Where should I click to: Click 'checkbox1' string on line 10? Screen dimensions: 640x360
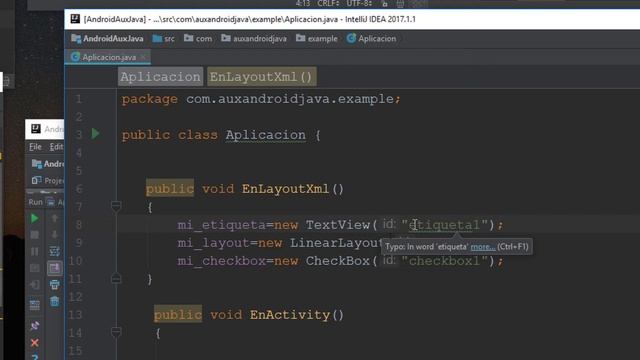(444, 261)
